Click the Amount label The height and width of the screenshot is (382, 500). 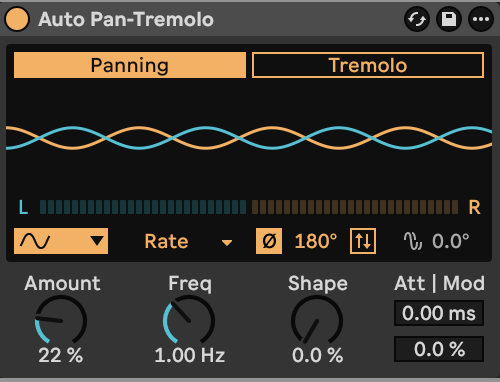[x=62, y=284]
